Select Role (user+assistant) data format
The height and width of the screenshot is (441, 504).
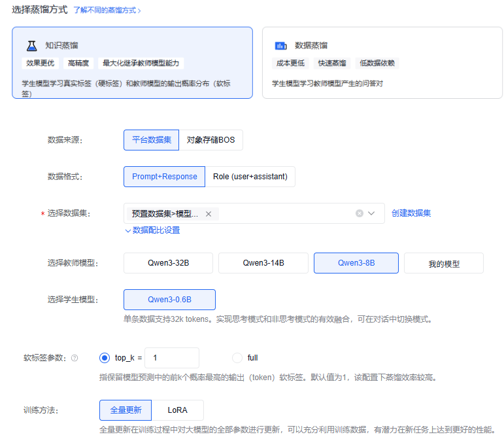[250, 177]
